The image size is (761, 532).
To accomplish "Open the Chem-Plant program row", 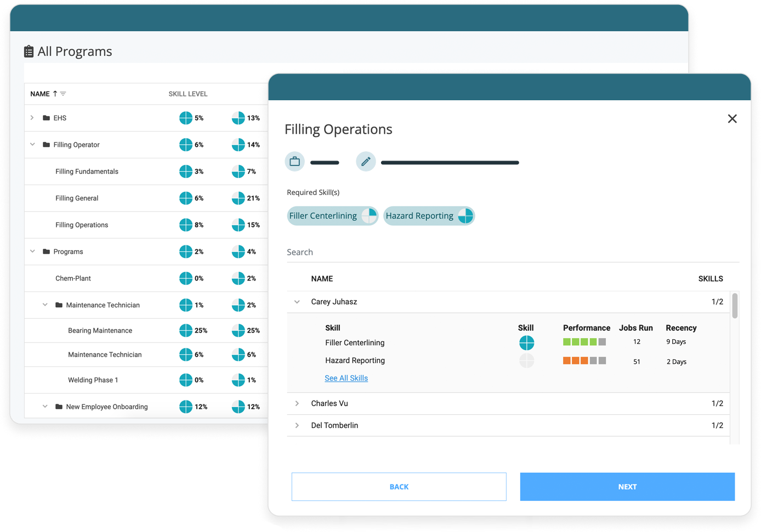I will [146, 278].
